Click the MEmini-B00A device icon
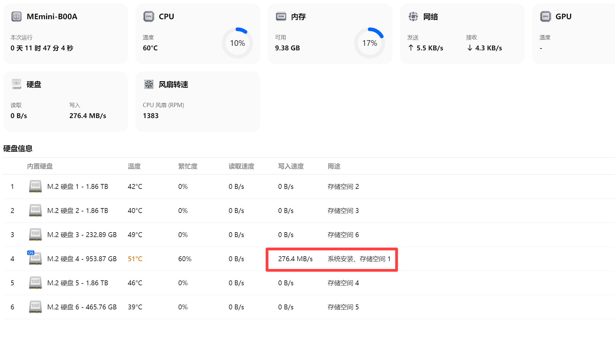Viewport: 615px width, 364px height. point(16,16)
